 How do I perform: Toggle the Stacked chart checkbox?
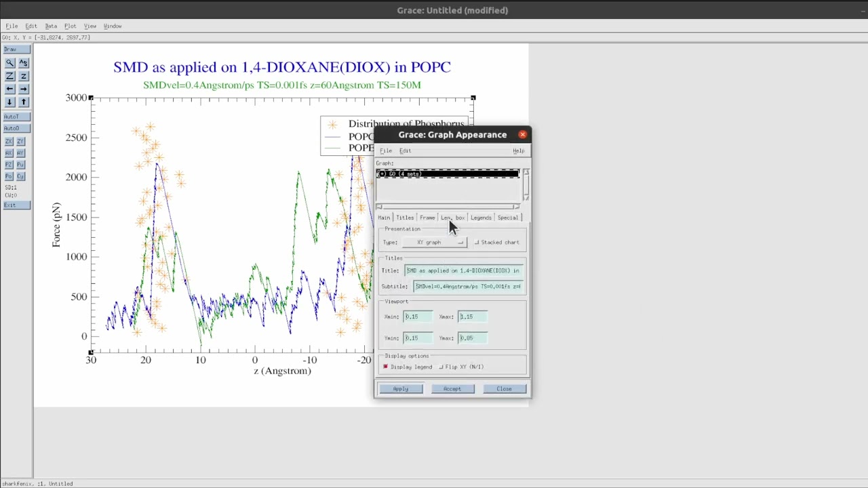497,242
